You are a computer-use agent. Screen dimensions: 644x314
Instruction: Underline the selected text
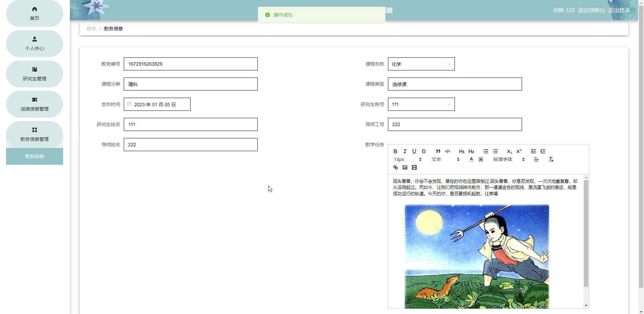pos(414,151)
